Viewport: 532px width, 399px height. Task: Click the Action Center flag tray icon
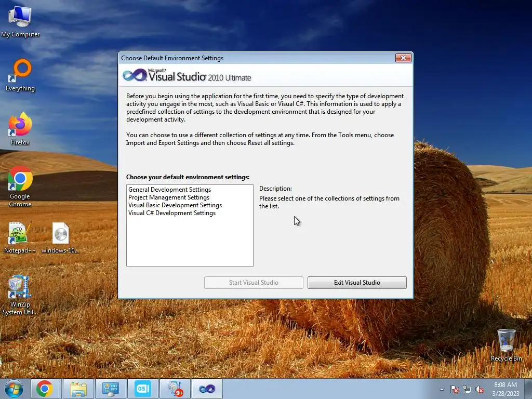454,390
